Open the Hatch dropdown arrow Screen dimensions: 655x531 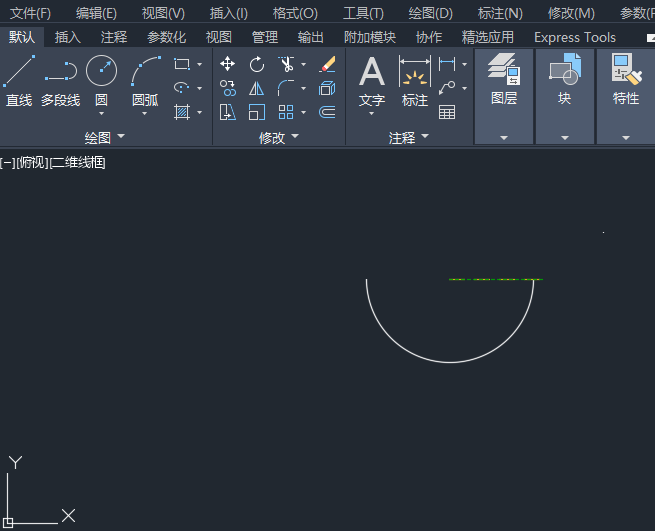click(x=200, y=112)
